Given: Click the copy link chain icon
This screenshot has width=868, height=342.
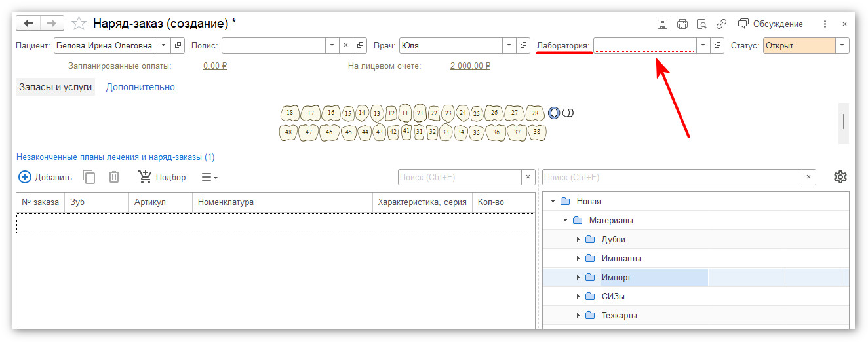Looking at the screenshot, I should [721, 24].
